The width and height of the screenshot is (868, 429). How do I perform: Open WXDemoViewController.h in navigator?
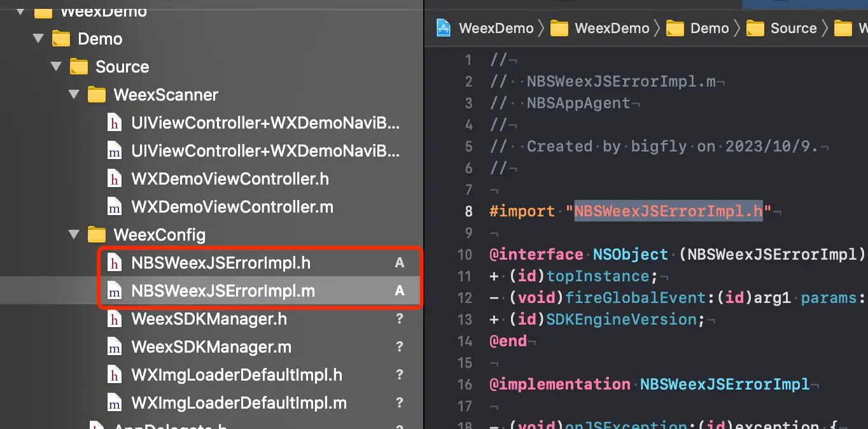230,179
